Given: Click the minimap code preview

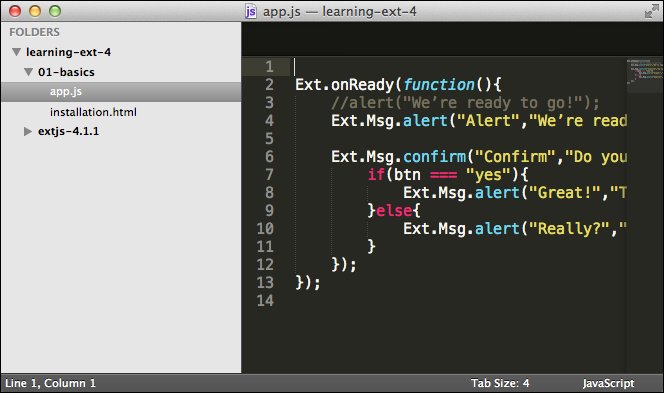Looking at the screenshot, I should coord(645,71).
